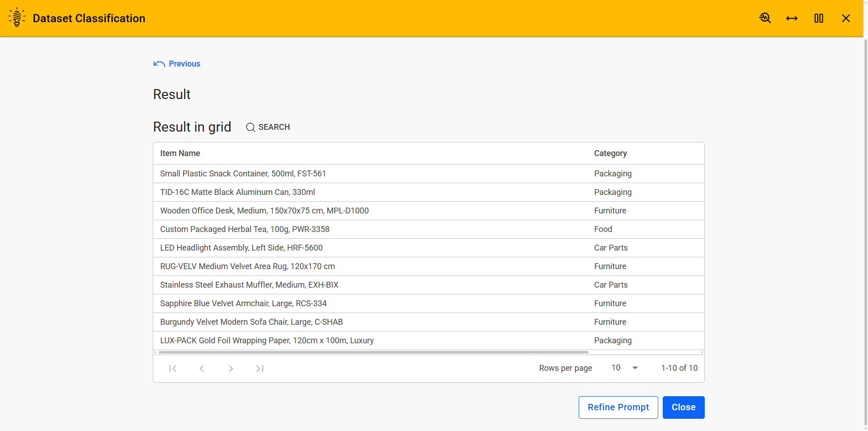Click the grid's horizontal scrollbar
This screenshot has height=431, width=868.
(373, 352)
